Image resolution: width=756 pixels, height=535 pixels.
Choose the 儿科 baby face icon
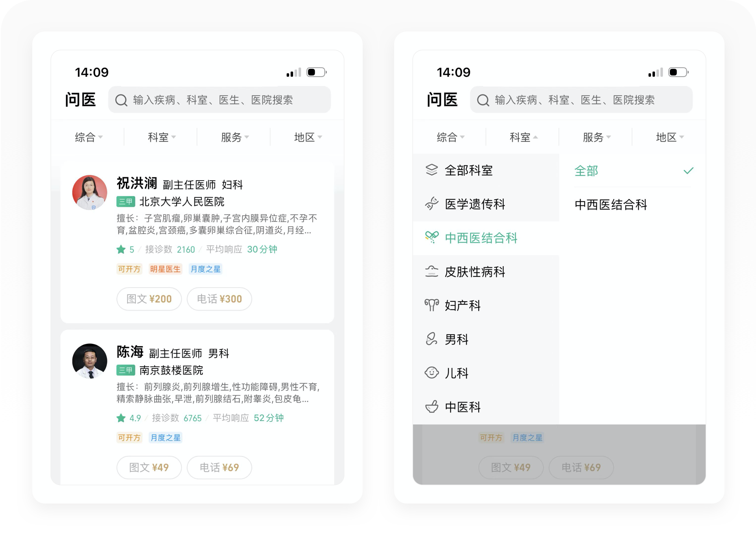tap(431, 373)
